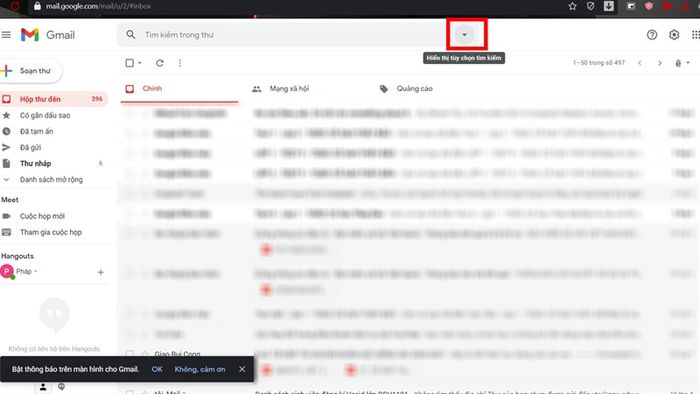Tick checkbox of Giao Bui Cong email
The height and width of the screenshot is (394, 700).
tap(129, 354)
